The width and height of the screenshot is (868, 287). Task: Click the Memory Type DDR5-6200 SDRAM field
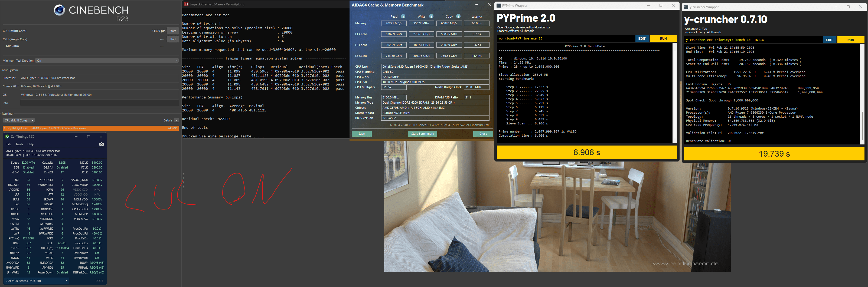click(x=435, y=103)
